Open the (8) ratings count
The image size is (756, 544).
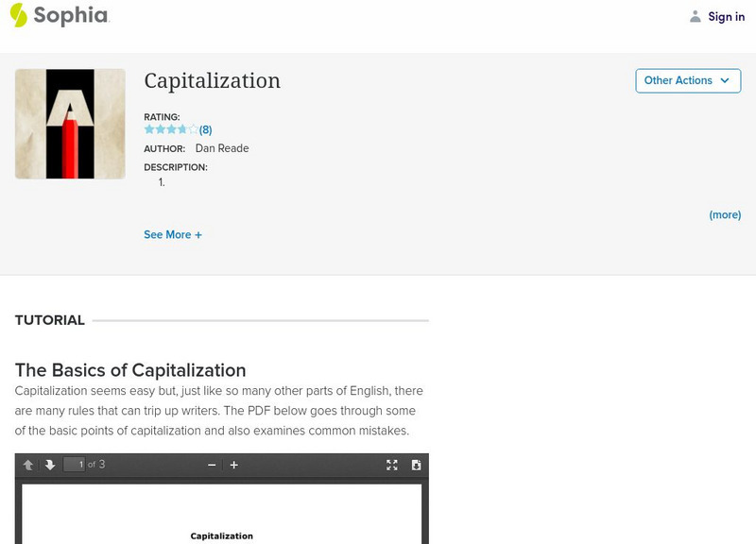coord(205,130)
